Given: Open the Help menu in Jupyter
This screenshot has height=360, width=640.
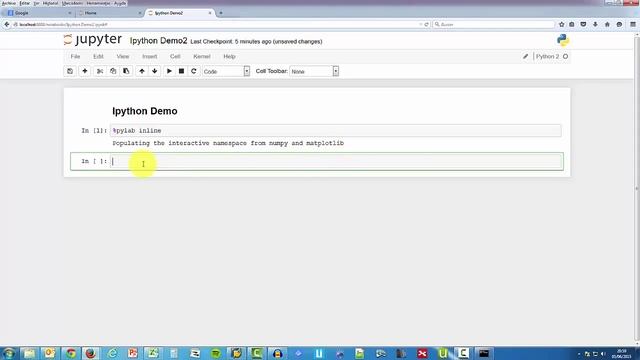Looking at the screenshot, I should [229, 56].
